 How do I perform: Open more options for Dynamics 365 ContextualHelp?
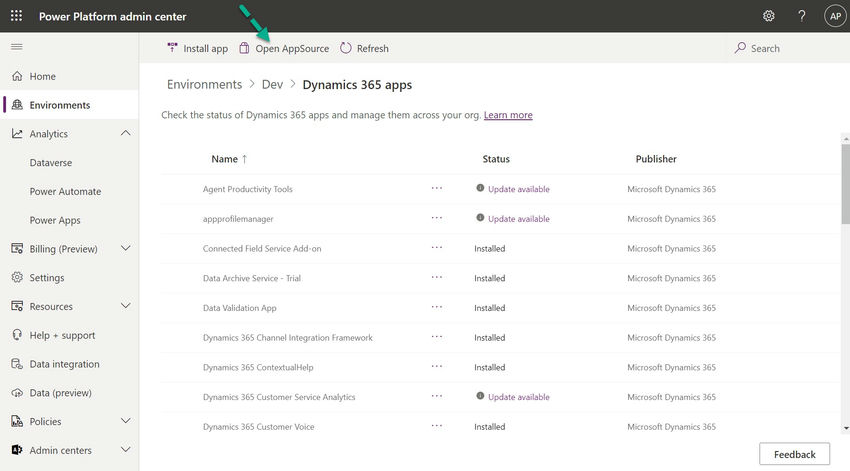(x=437, y=366)
